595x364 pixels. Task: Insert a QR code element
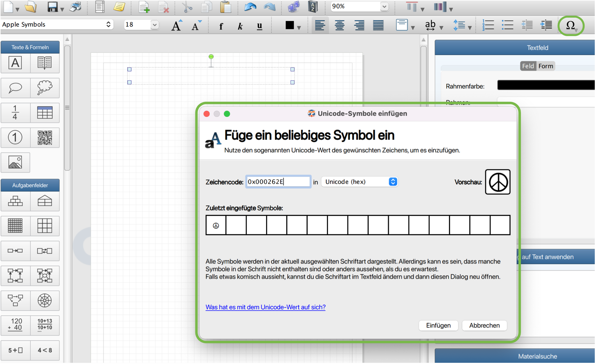[45, 138]
